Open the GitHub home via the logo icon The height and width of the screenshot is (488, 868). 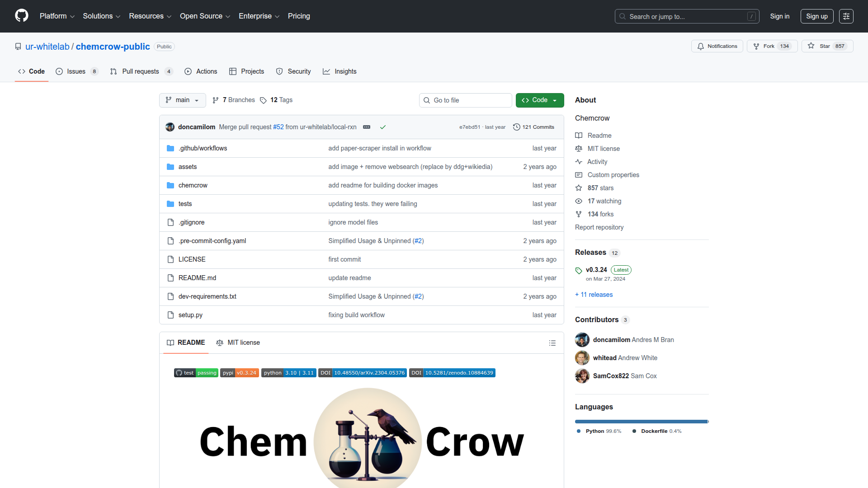click(21, 16)
